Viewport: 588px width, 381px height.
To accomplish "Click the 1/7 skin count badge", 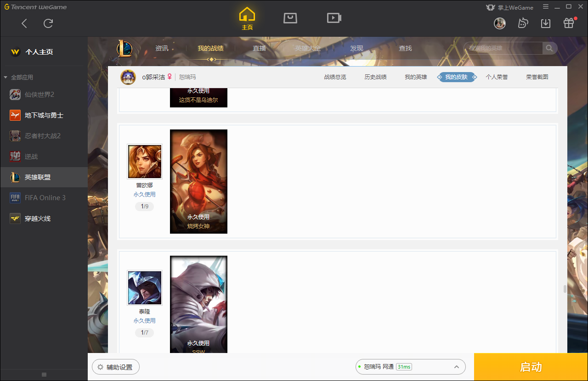I will pos(144,333).
